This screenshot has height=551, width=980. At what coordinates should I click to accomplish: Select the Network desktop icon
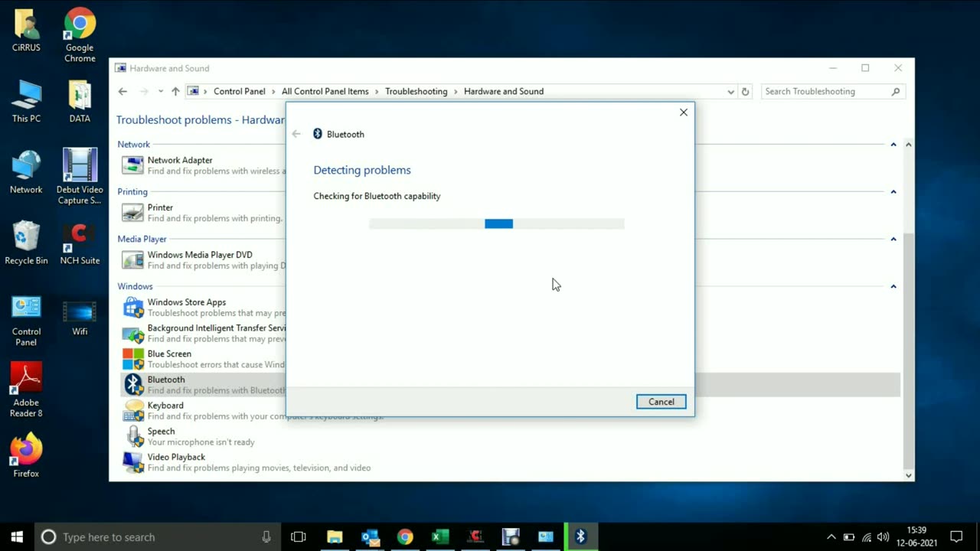click(26, 172)
